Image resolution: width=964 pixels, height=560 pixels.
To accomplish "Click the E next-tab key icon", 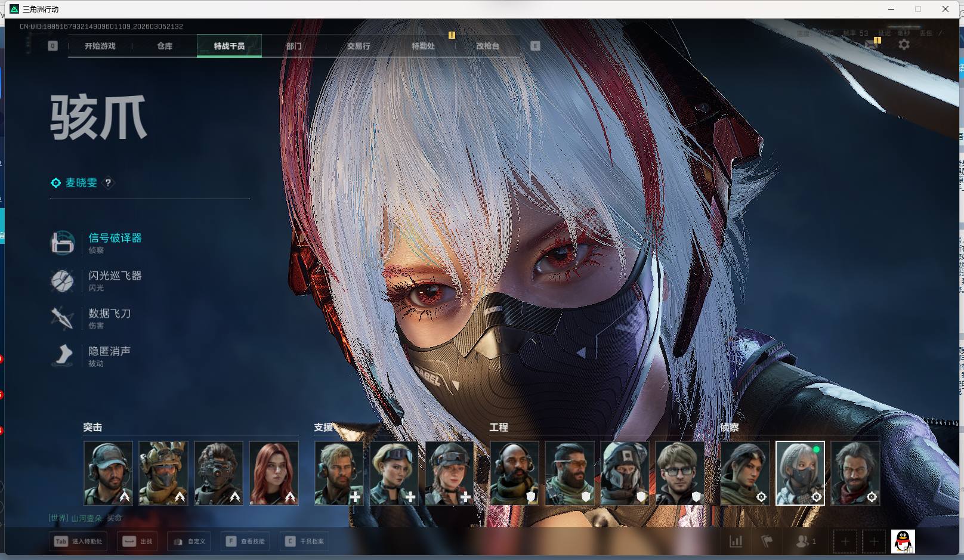I will coord(535,46).
